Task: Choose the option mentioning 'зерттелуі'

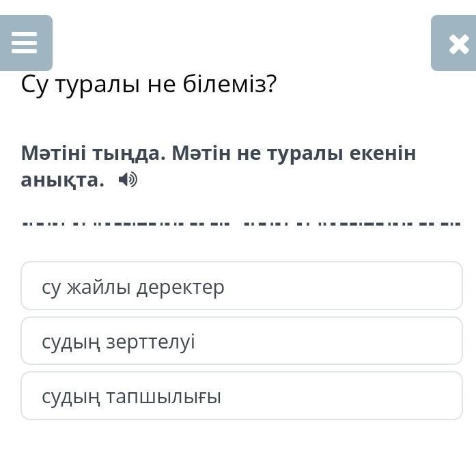Action: tap(242, 341)
